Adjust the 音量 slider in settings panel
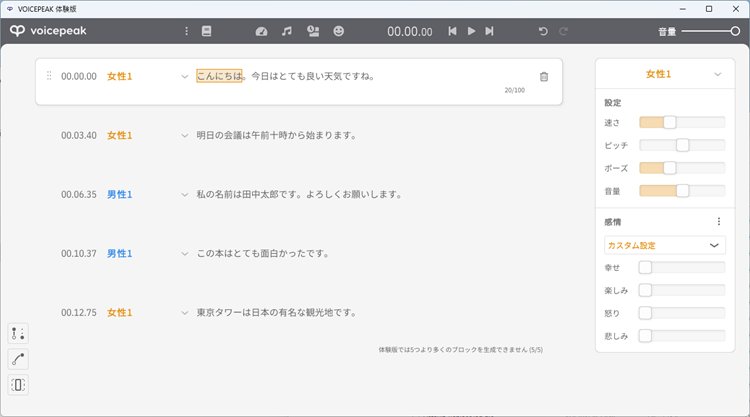The width and height of the screenshot is (750, 417). (682, 191)
